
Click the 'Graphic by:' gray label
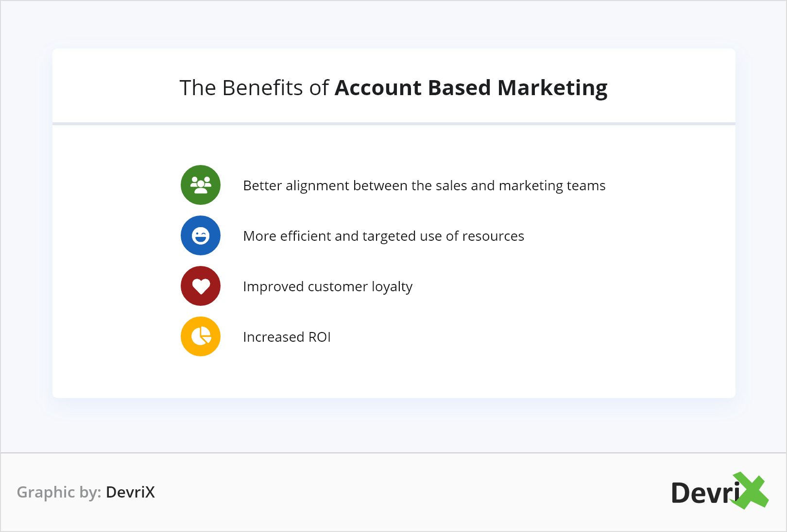click(x=59, y=492)
